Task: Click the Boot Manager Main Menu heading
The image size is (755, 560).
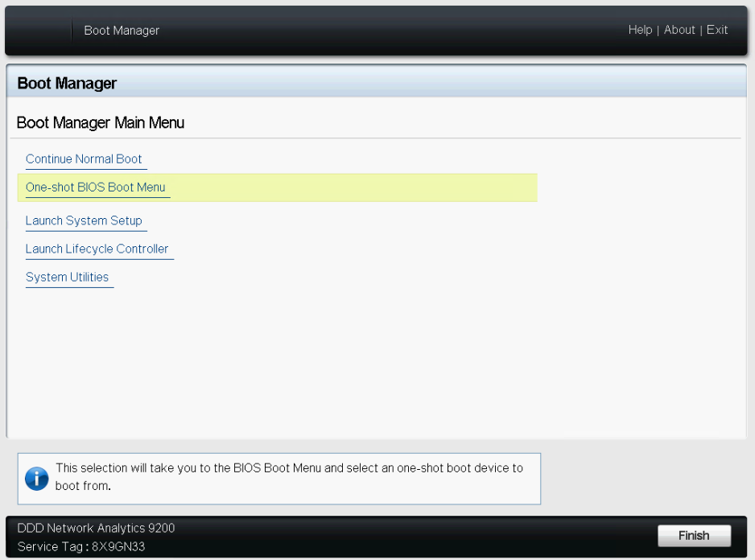Action: coord(101,123)
